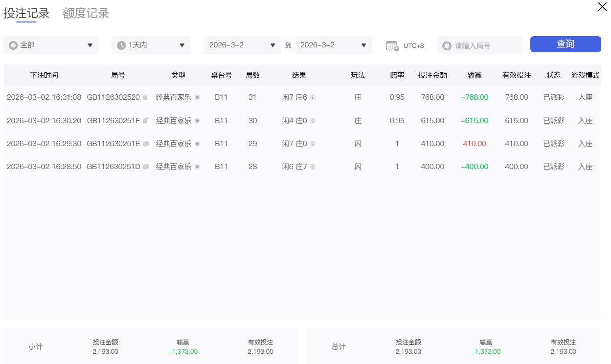Copy round number GB112630251D
The image size is (611, 364).
[x=145, y=167]
